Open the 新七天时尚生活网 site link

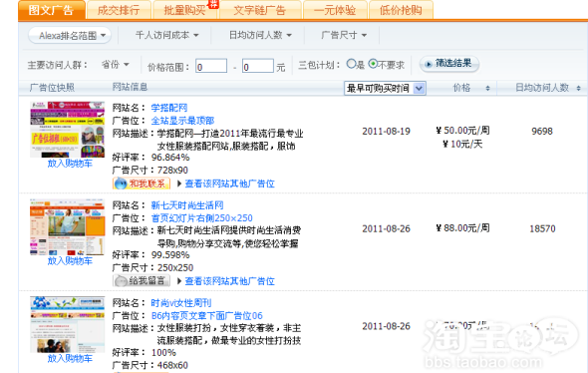pyautogui.click(x=187, y=205)
